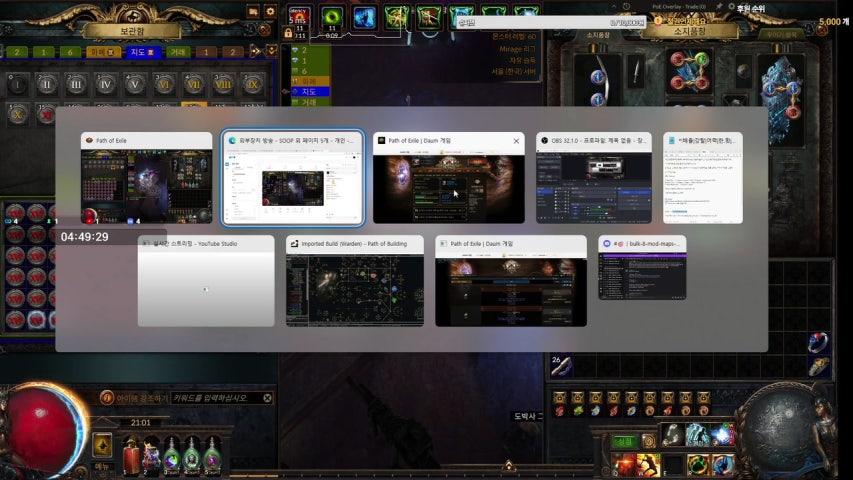This screenshot has width=853, height=480.
Task: Open the Notepad text document window thumbnail
Action: coord(703,178)
